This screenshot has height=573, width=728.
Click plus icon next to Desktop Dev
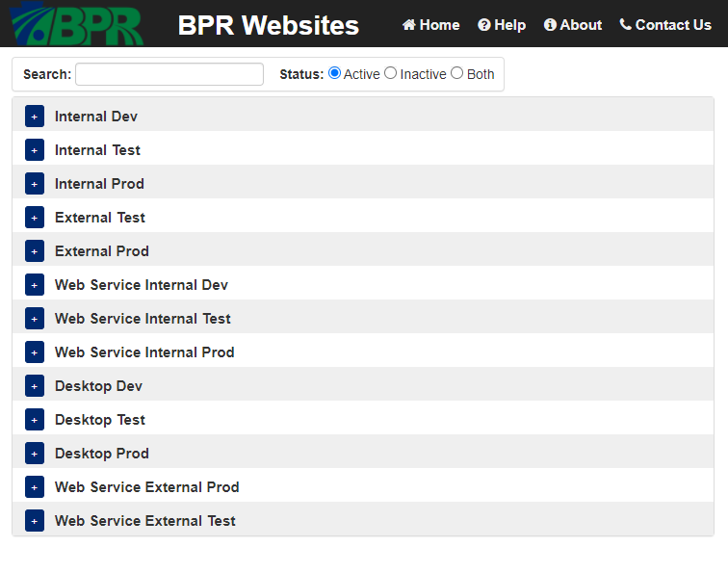point(35,386)
